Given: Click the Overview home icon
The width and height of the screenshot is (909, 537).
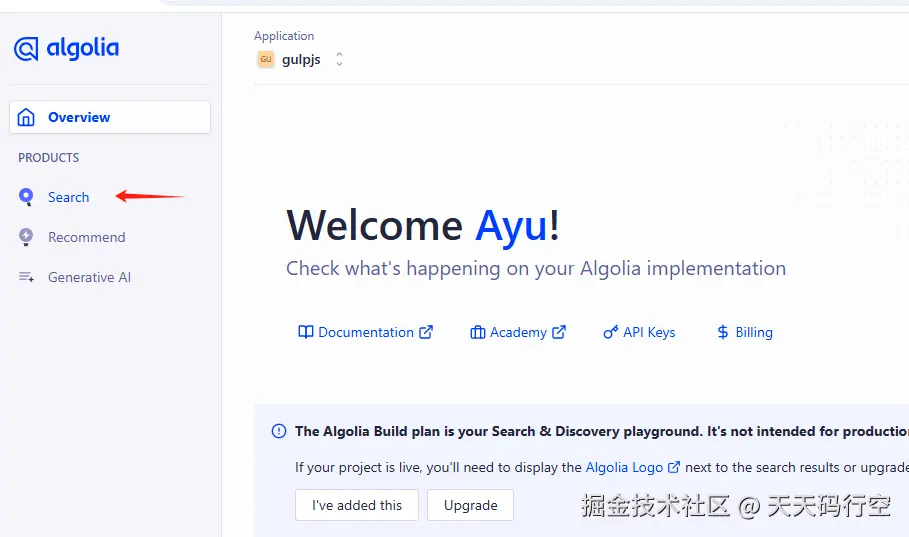Looking at the screenshot, I should click(26, 117).
